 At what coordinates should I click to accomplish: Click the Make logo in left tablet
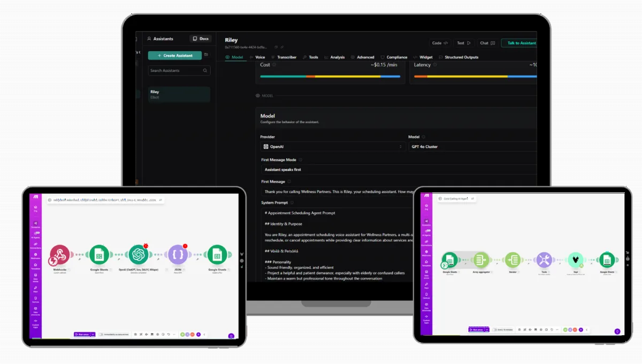[36, 196]
